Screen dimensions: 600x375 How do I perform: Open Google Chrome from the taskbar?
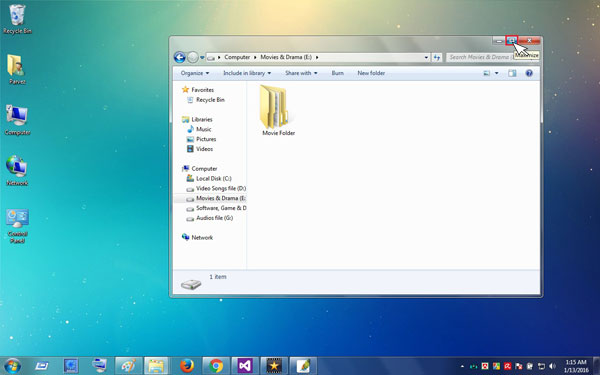point(216,366)
